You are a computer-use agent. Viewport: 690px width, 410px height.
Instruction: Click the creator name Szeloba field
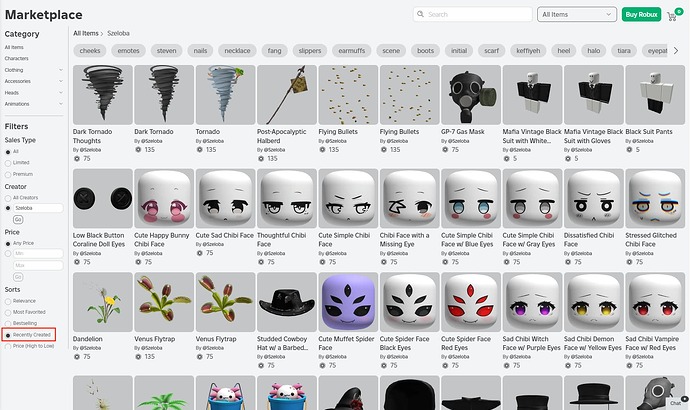(38, 208)
